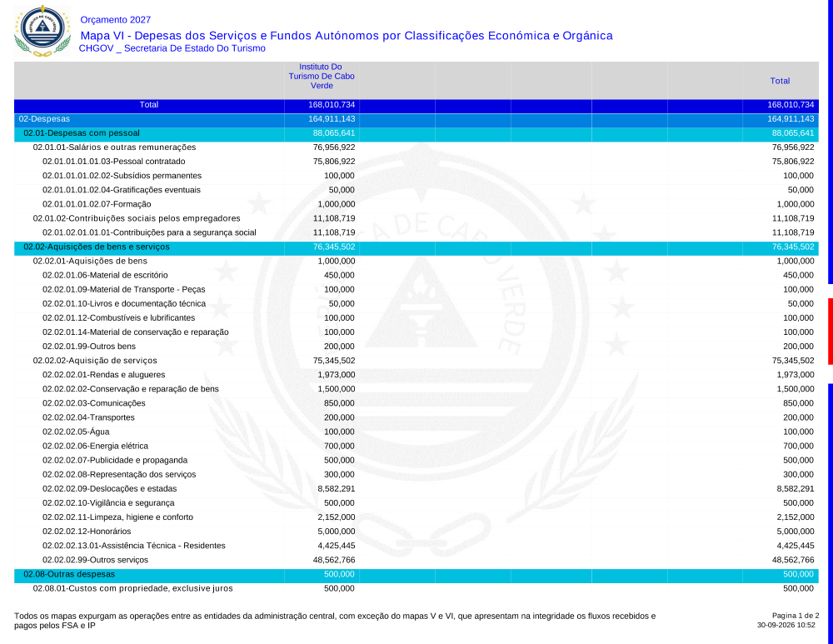The width and height of the screenshot is (833, 644).
Task: Select the 'Orçamento 2027' heading text
Action: tap(115, 20)
